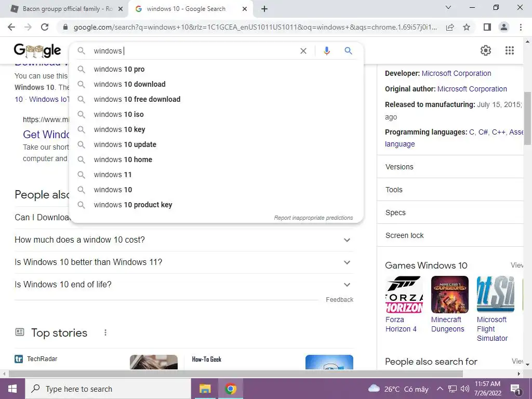Expand Specs section in knowledge panel
Image resolution: width=532 pixels, height=399 pixels.
click(450, 212)
